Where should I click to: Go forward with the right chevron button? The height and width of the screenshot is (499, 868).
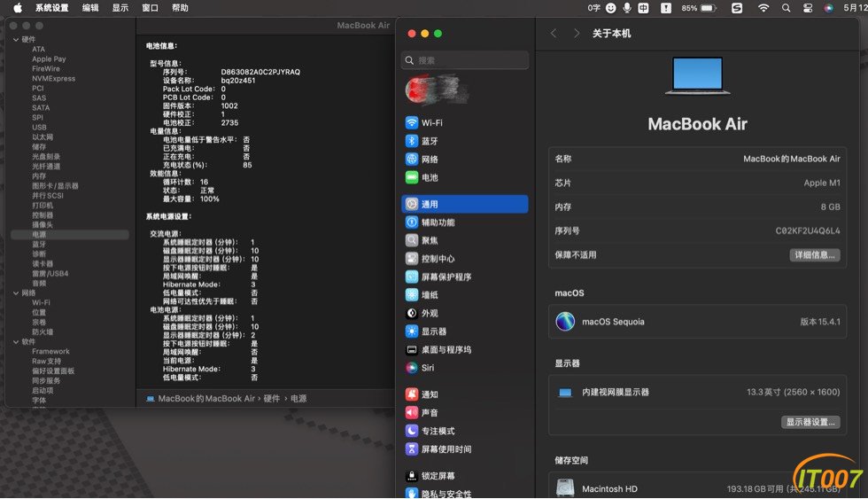(577, 33)
